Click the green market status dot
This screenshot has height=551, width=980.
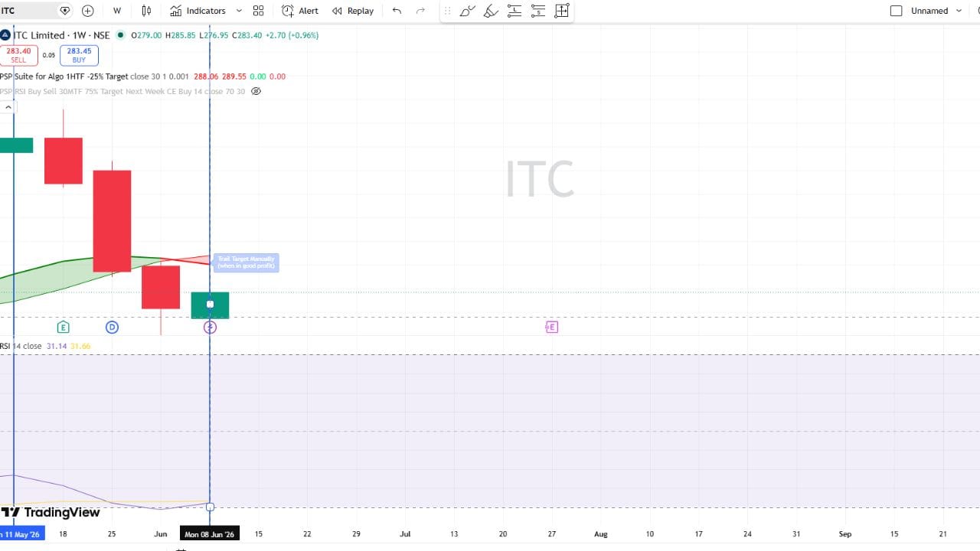point(121,35)
